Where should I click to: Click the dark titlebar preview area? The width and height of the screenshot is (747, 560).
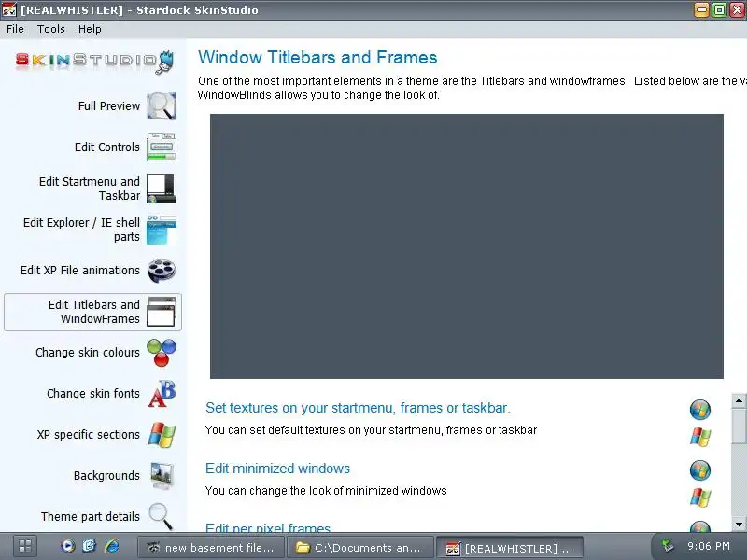click(x=466, y=246)
